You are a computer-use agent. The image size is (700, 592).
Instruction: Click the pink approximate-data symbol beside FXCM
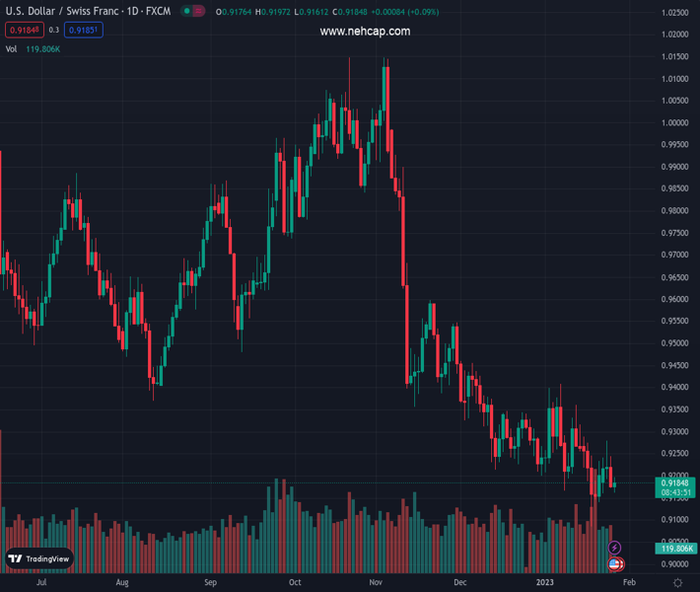200,12
